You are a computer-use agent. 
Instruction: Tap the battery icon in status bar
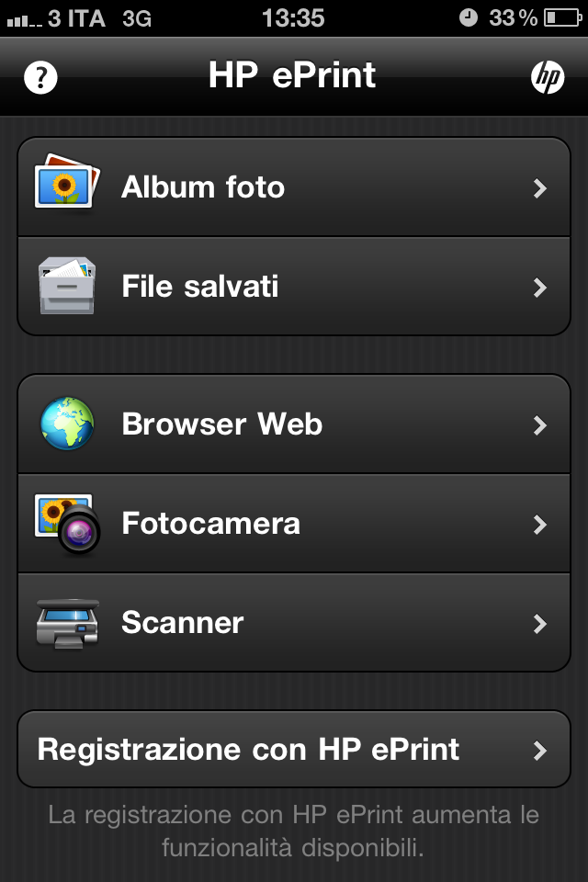(x=562, y=17)
